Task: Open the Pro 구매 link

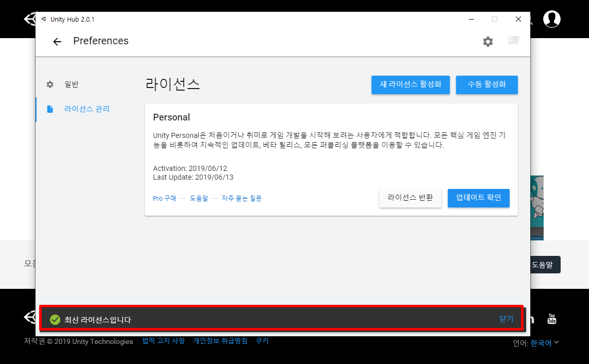Action: pos(164,199)
